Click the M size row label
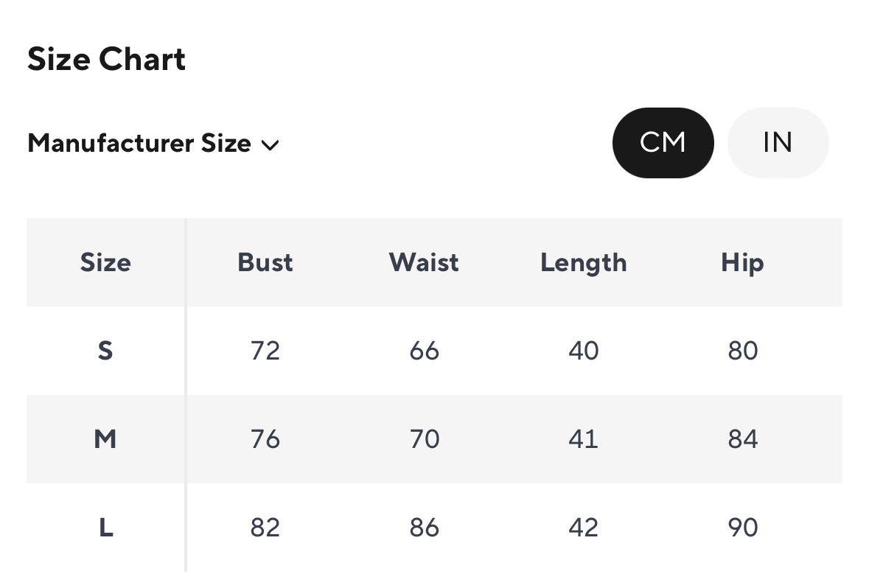This screenshot has width=869, height=588. click(105, 439)
